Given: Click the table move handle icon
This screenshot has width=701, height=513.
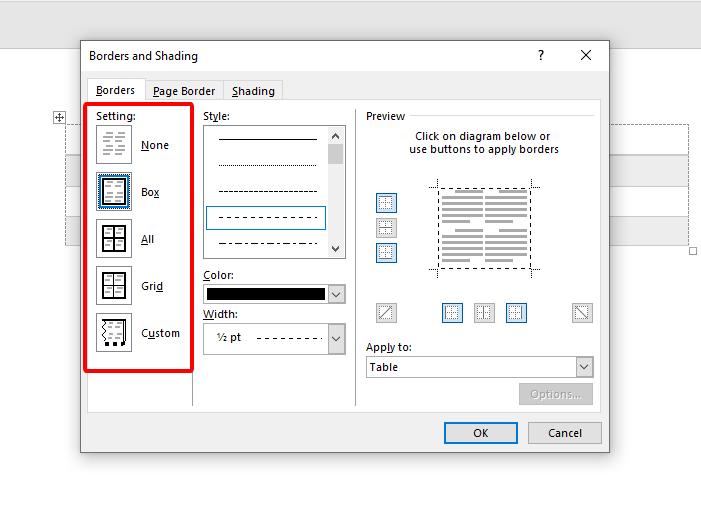Looking at the screenshot, I should (59, 118).
